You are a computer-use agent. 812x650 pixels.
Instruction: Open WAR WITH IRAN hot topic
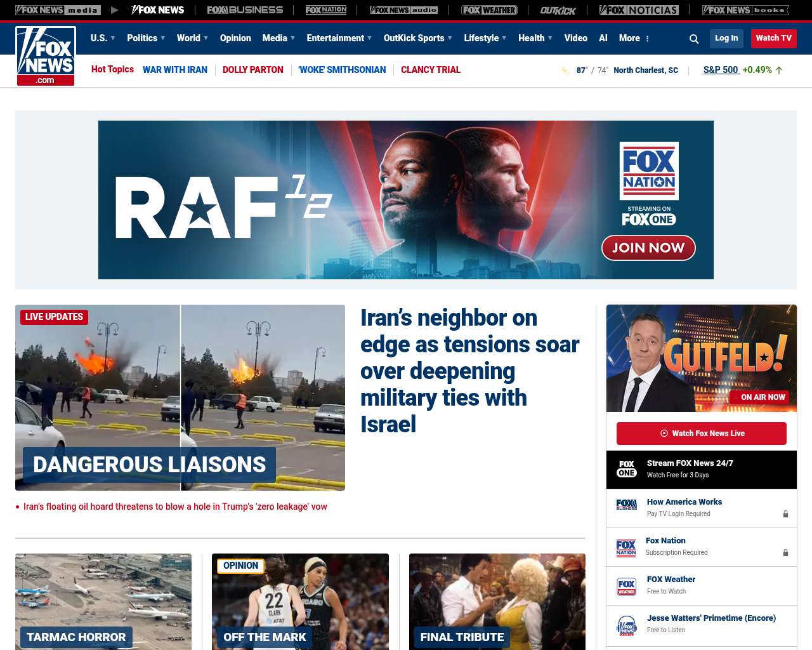click(175, 70)
